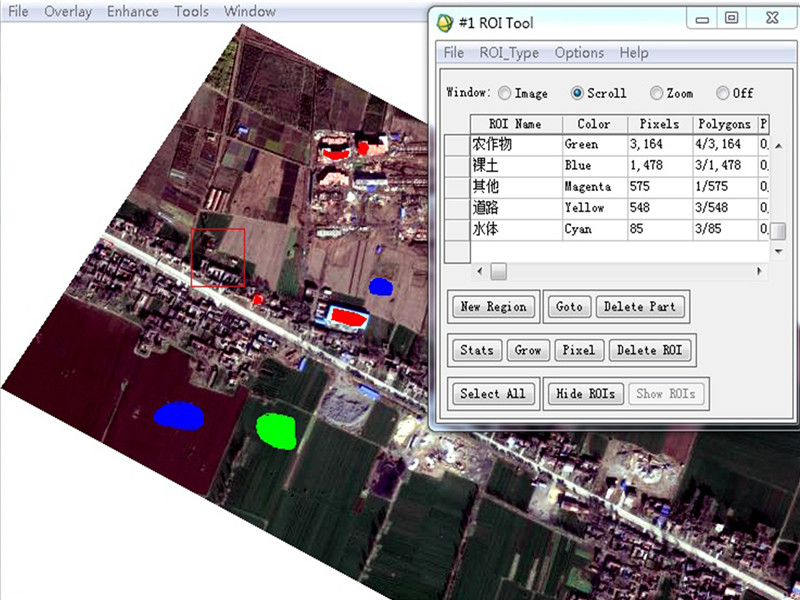Image resolution: width=800 pixels, height=600 pixels.
Task: Select the 道路 ROI name cell
Action: (516, 208)
